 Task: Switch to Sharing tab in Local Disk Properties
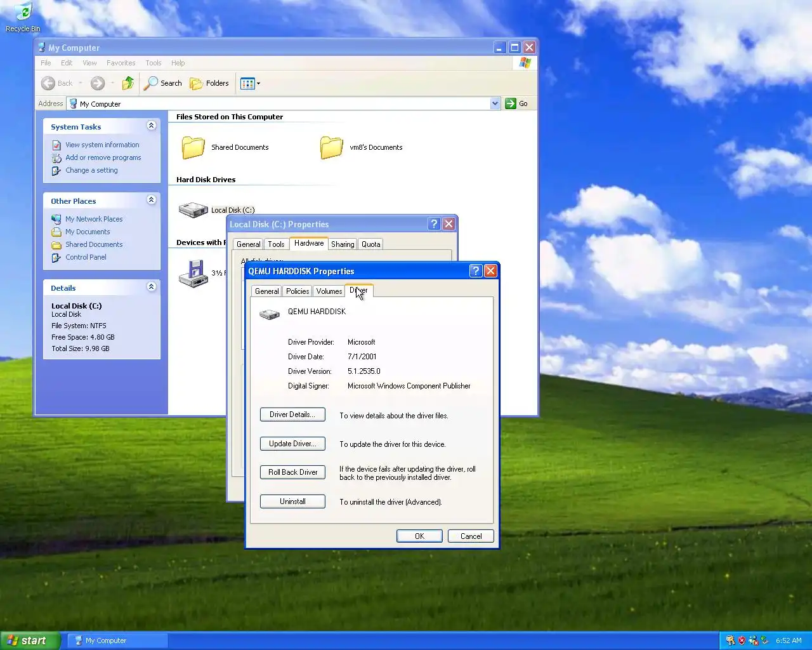343,244
